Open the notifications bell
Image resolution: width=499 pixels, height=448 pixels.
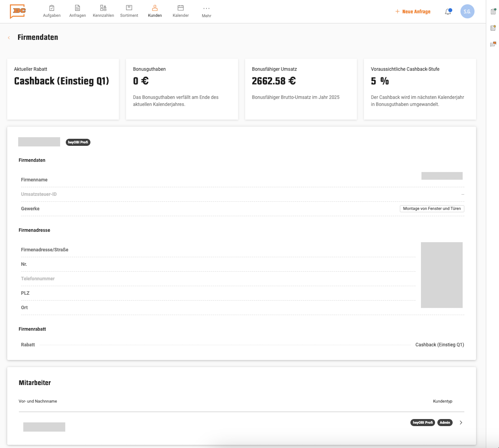coord(448,12)
